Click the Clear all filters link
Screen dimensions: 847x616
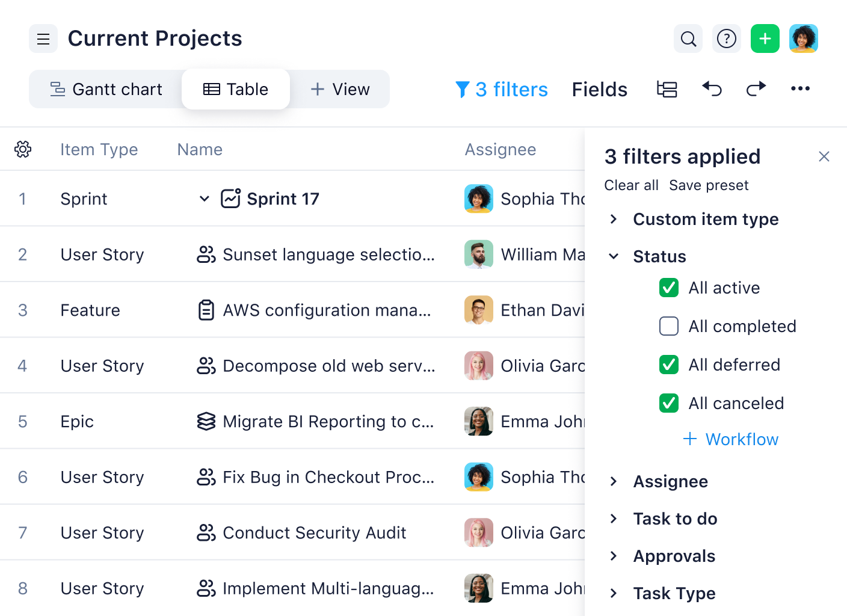click(x=631, y=185)
